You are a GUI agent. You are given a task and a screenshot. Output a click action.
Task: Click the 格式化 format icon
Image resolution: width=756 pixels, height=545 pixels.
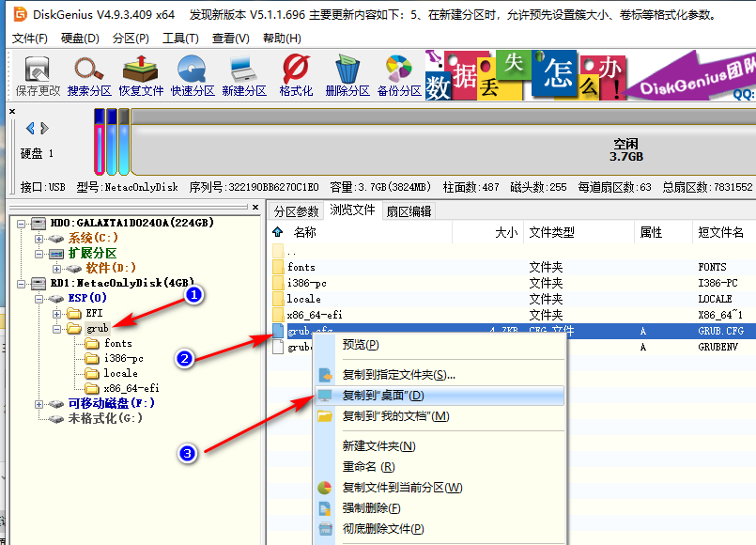coord(296,76)
